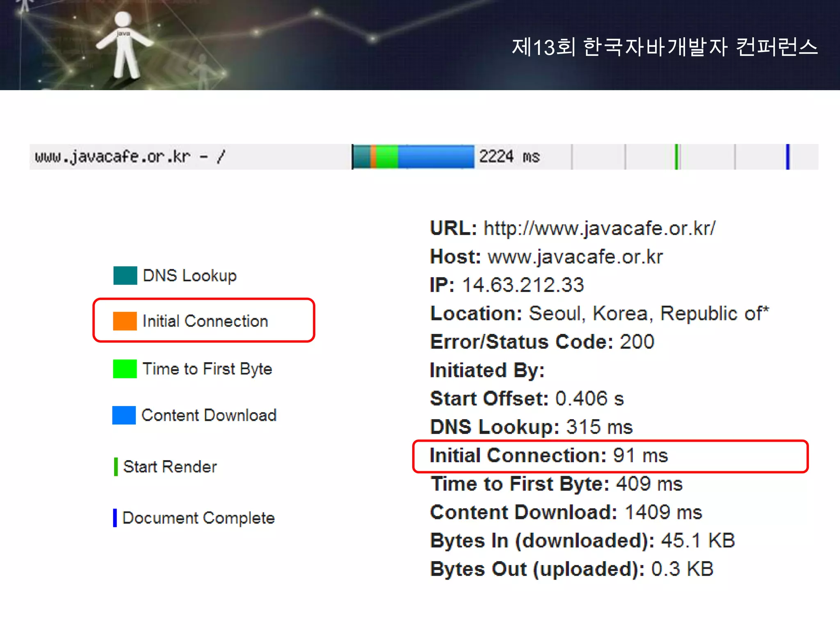
Task: Select the 'Document Complete' legend label
Action: (x=199, y=518)
